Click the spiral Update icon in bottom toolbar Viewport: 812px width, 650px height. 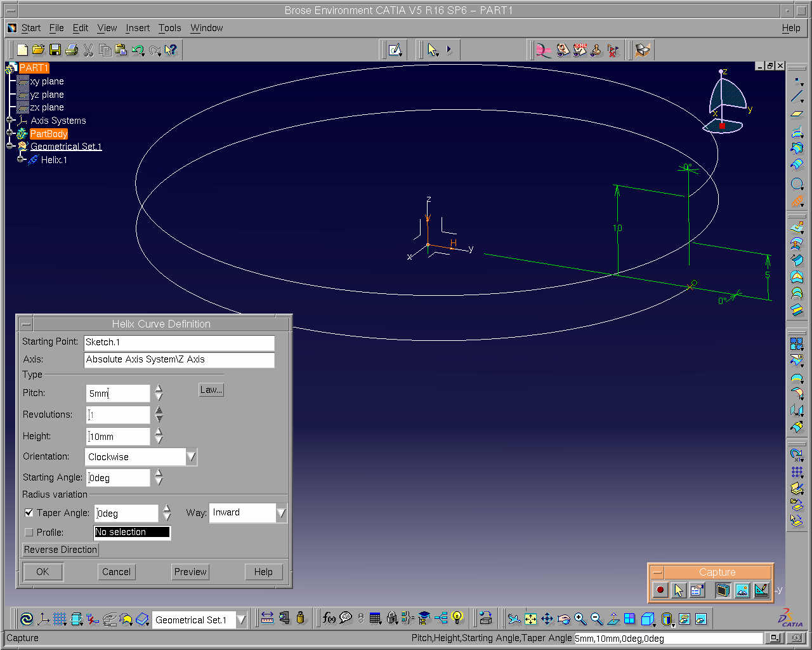point(27,619)
